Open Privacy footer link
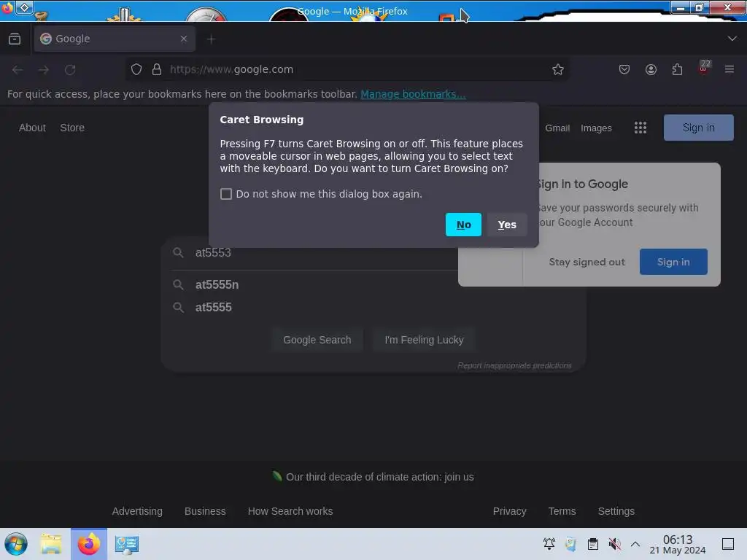The width and height of the screenshot is (747, 560). tap(509, 511)
